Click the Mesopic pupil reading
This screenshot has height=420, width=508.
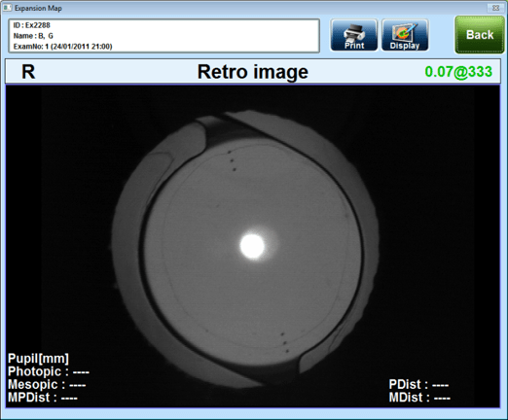click(47, 385)
